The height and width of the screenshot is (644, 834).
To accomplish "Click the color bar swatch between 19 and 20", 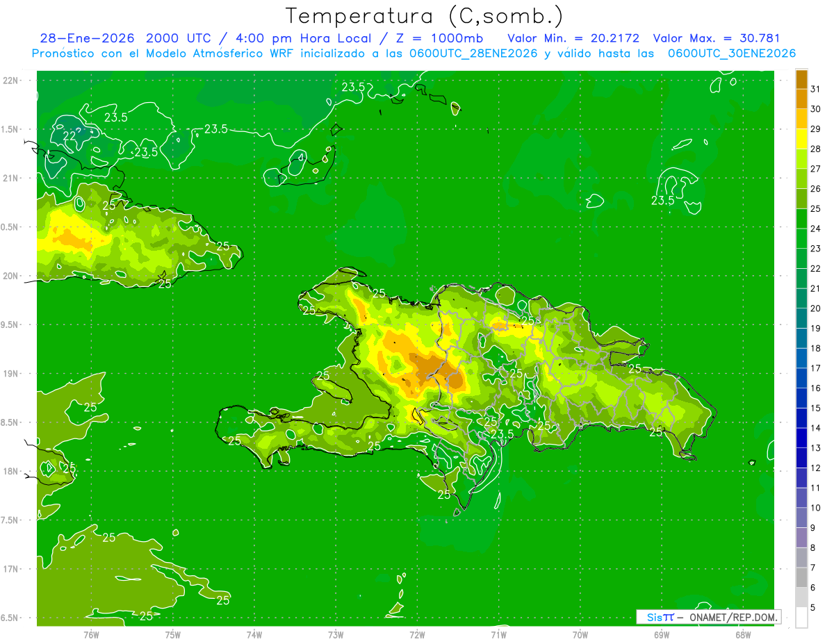I will coord(801,318).
